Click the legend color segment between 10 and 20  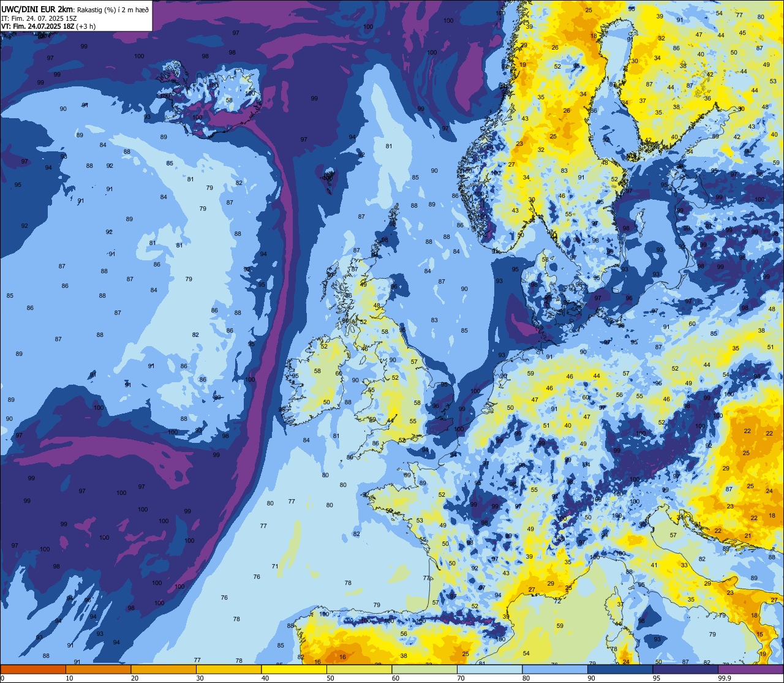click(x=98, y=669)
